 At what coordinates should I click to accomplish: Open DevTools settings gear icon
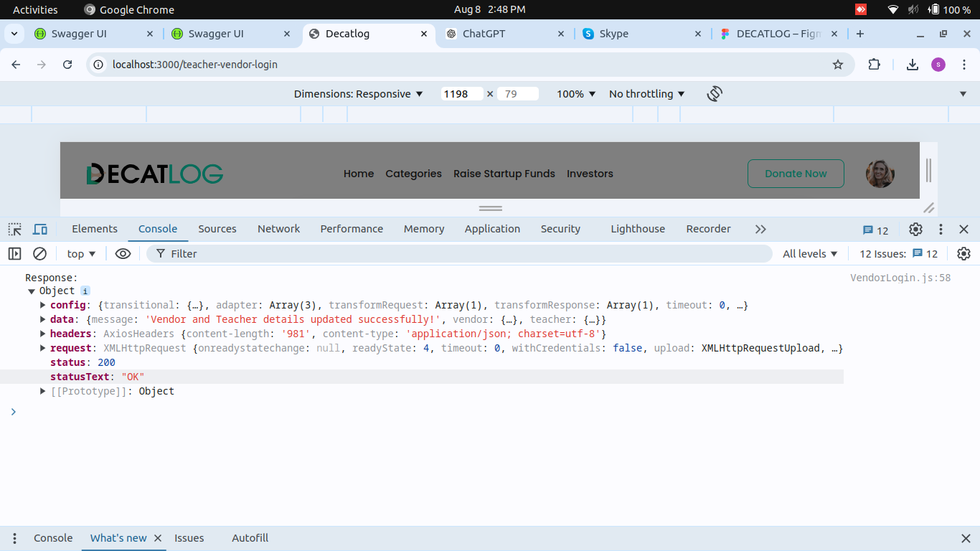(915, 230)
